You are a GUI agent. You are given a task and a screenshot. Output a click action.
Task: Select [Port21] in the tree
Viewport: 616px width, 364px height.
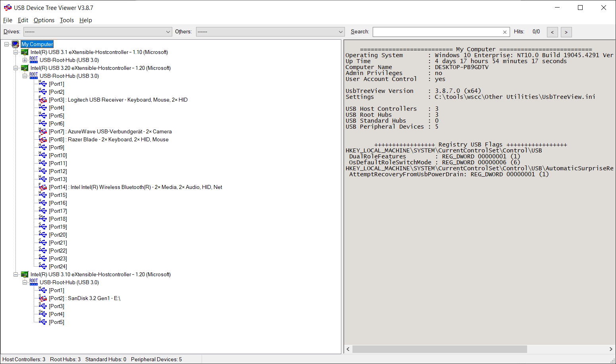coord(58,243)
